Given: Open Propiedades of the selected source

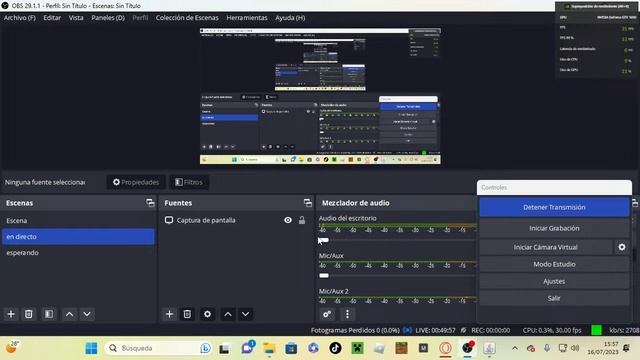Looking at the screenshot, I should point(136,182).
